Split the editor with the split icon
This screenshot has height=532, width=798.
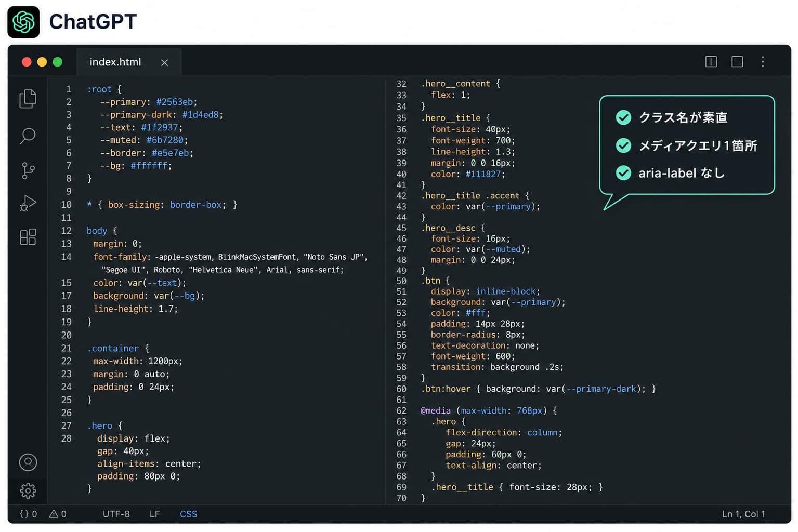tap(711, 62)
